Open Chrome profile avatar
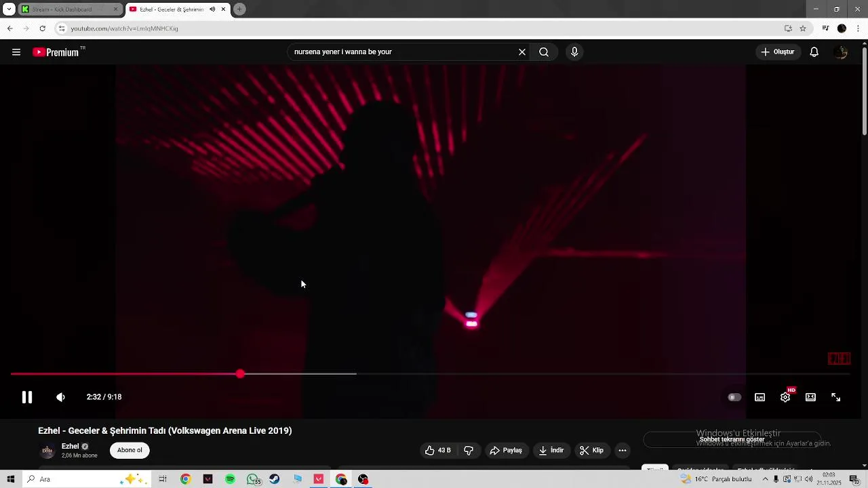868x488 pixels. 842,28
